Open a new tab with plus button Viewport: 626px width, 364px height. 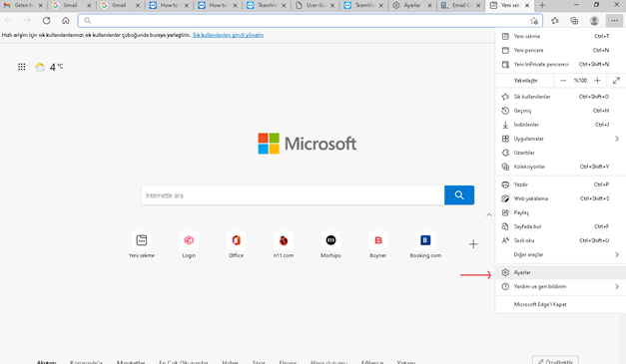point(542,5)
